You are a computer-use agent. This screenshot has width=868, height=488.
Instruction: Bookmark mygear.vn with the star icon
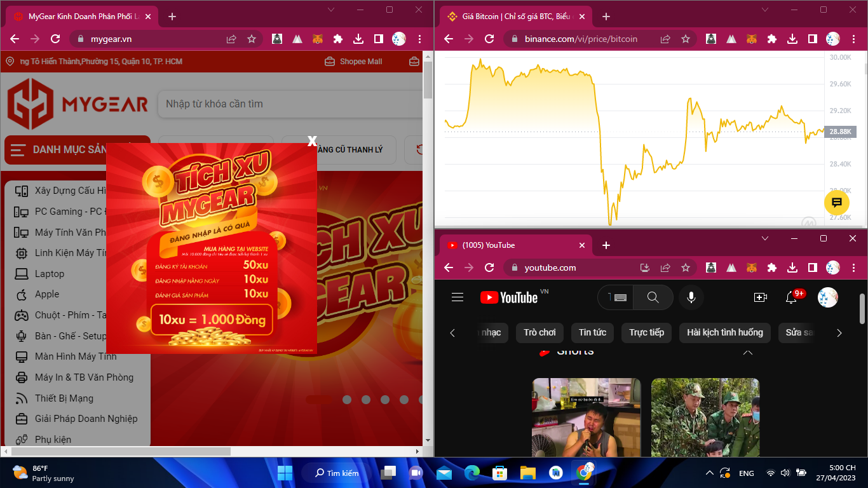[x=252, y=39]
